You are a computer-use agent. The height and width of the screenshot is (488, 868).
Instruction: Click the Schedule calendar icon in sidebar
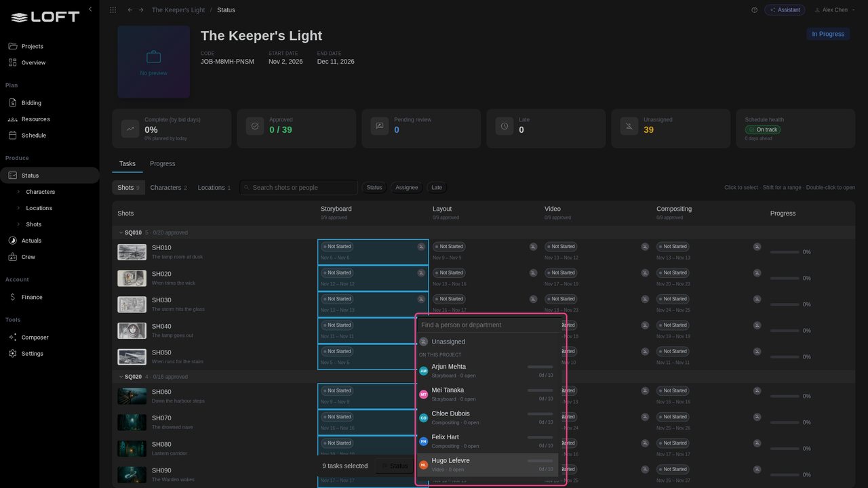point(12,136)
